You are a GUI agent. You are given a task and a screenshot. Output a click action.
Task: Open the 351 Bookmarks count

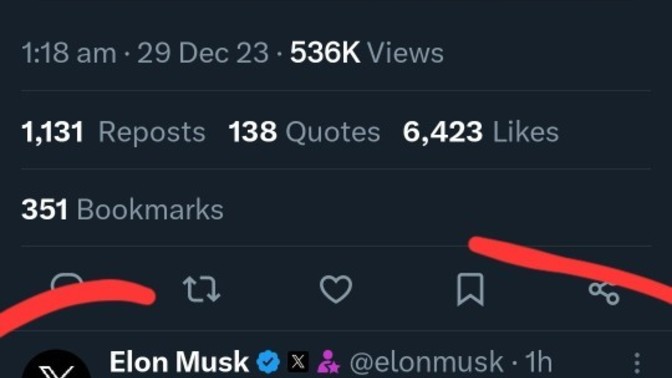click(123, 210)
